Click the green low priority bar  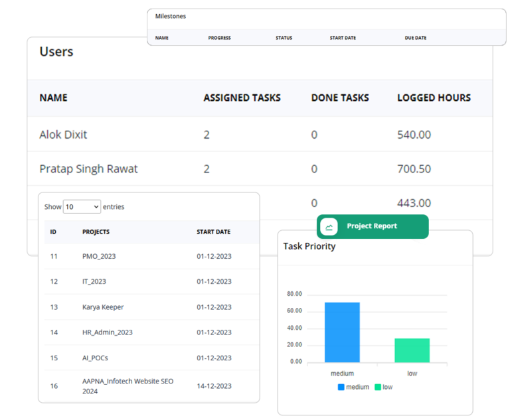[x=412, y=350]
